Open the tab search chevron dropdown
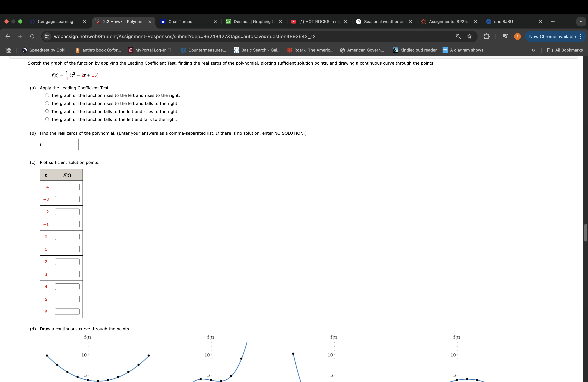The height and width of the screenshot is (382, 588). click(x=581, y=22)
